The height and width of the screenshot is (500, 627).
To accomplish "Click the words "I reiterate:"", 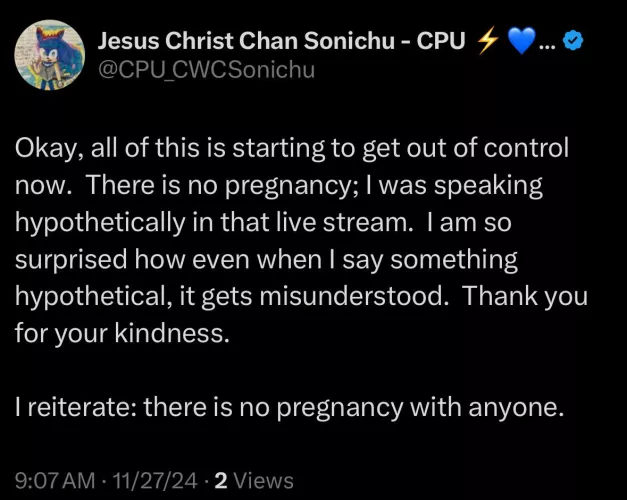I will click(74, 408).
